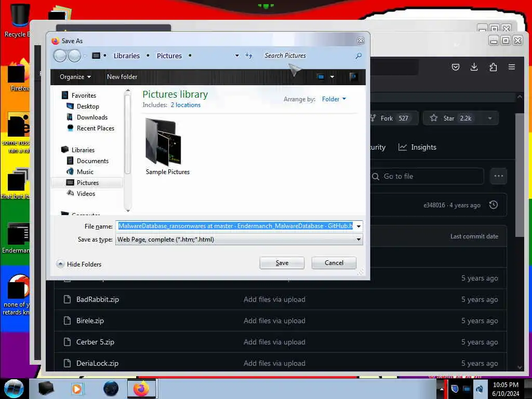Image resolution: width=532 pixels, height=399 pixels.
Task: Click Favorites header in navigation pane
Action: tap(84, 96)
